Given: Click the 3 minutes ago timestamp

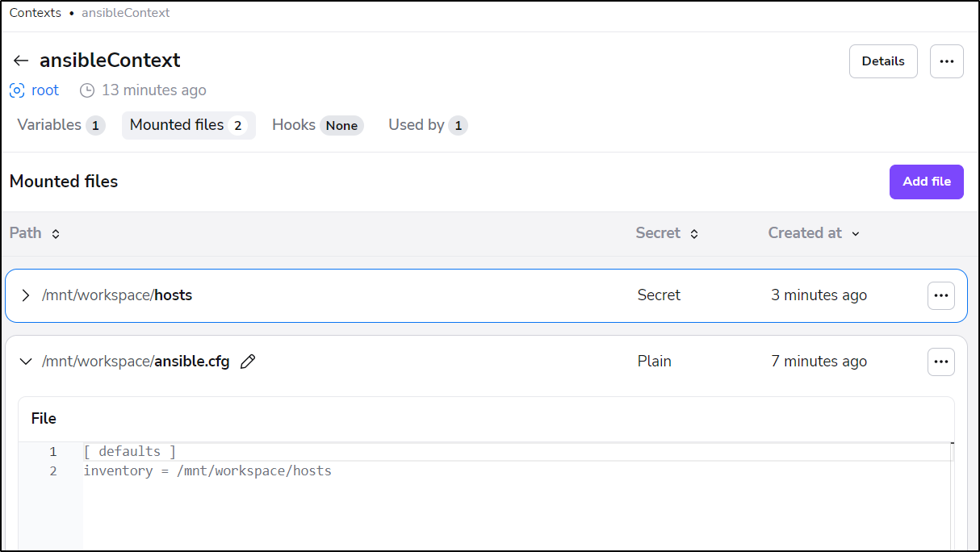Looking at the screenshot, I should point(819,295).
